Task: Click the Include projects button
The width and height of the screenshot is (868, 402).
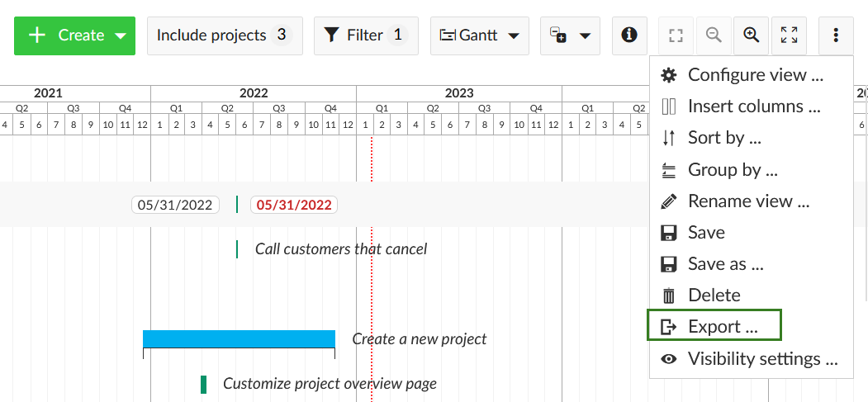Action: point(225,35)
